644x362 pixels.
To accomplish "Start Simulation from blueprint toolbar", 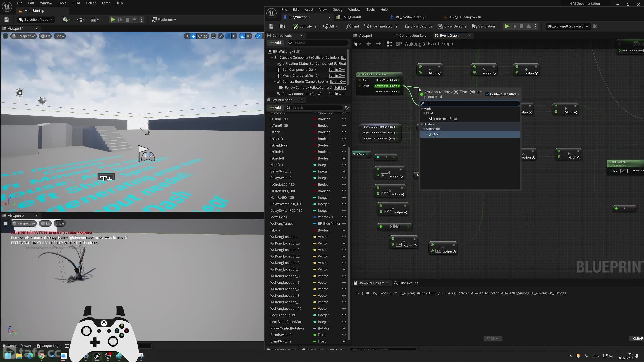I will [483, 26].
